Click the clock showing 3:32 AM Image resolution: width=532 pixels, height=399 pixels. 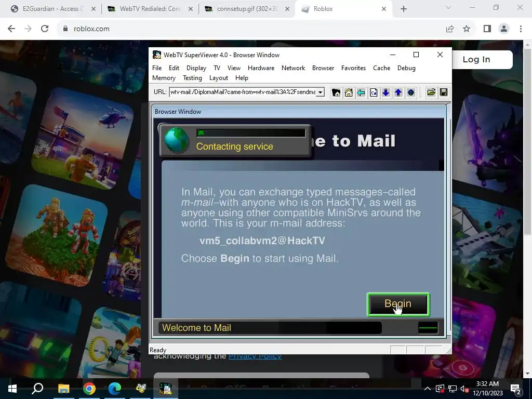click(x=487, y=384)
